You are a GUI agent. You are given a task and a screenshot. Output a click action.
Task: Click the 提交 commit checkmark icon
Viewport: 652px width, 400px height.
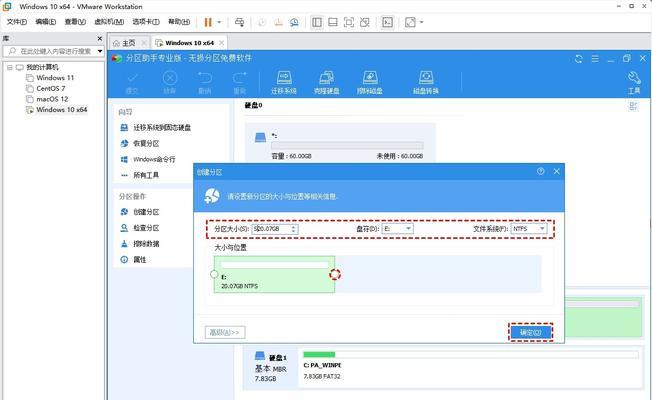click(132, 83)
